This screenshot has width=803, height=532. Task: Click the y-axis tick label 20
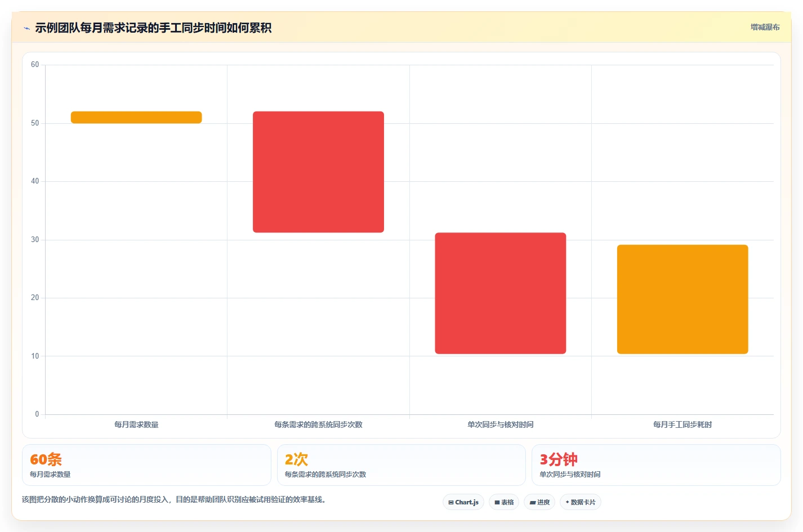pyautogui.click(x=35, y=298)
